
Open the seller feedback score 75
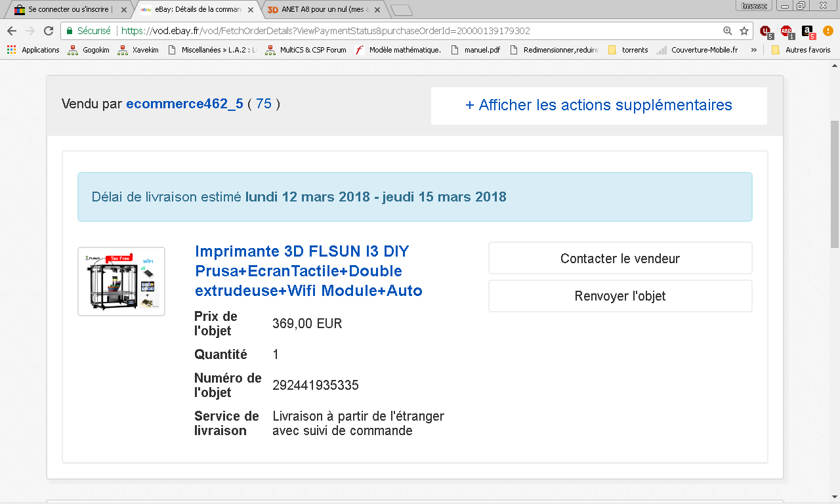click(x=264, y=104)
